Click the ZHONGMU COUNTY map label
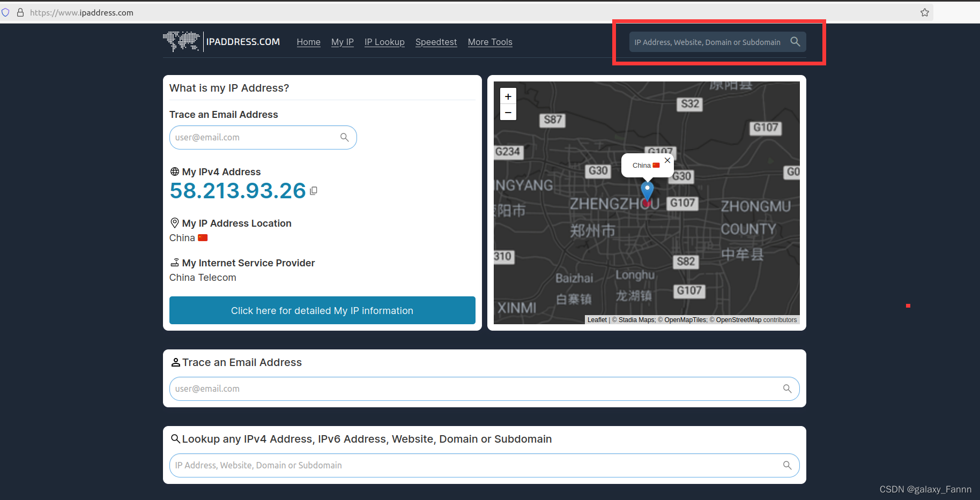 tap(755, 218)
